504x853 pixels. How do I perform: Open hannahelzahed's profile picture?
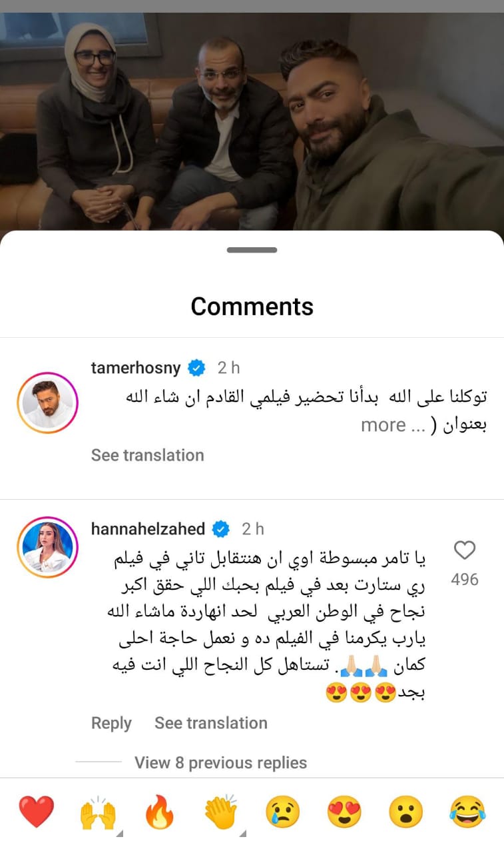coord(47,548)
